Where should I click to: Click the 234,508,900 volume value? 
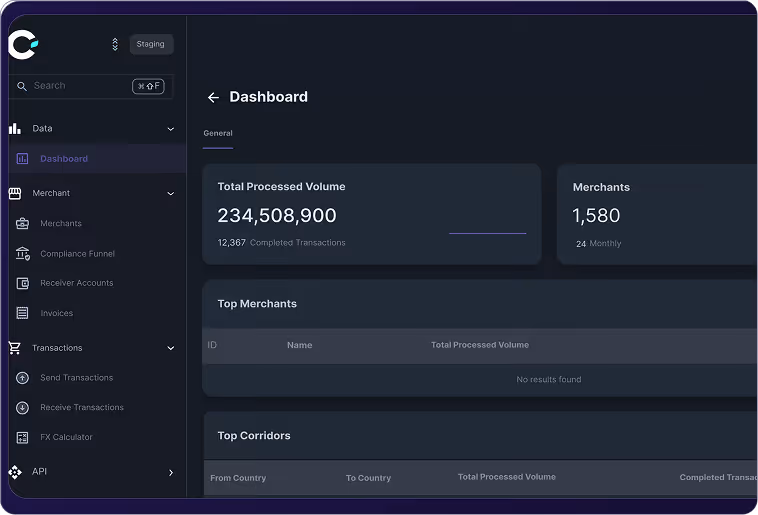pos(277,216)
